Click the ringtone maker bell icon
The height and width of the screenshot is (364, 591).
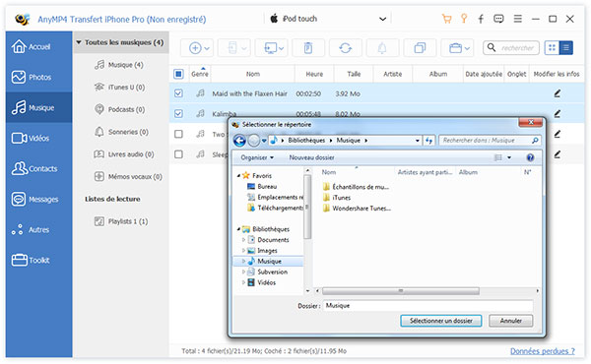pyautogui.click(x=382, y=48)
